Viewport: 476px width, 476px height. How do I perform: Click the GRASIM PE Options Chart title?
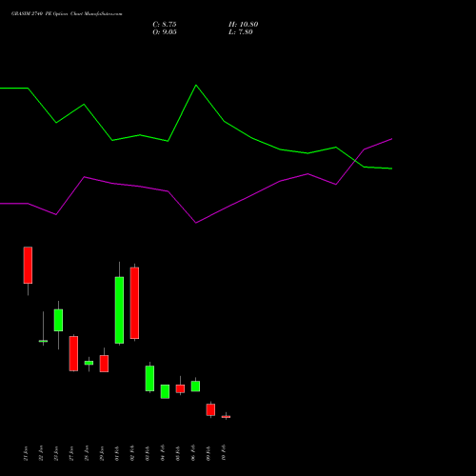(67, 14)
